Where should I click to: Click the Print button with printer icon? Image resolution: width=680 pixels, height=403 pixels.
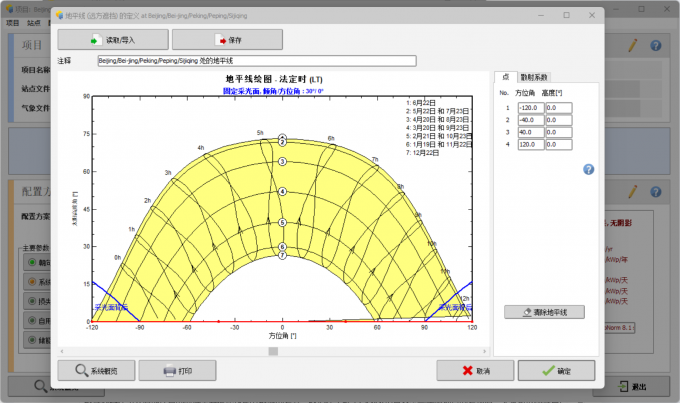pos(177,370)
